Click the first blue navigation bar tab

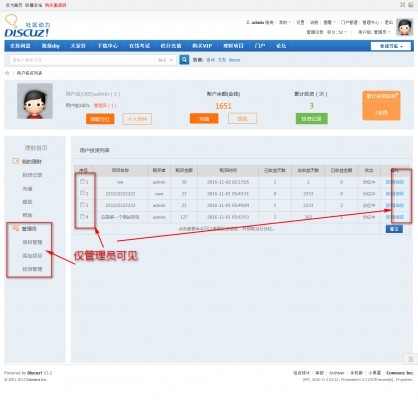coord(20,46)
